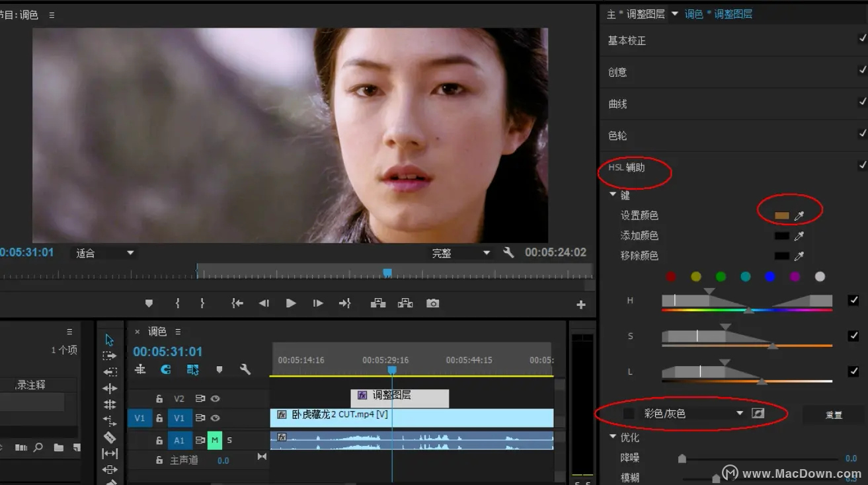Open the 完整 playback resolution dropdown
The width and height of the screenshot is (868, 485).
[461, 253]
